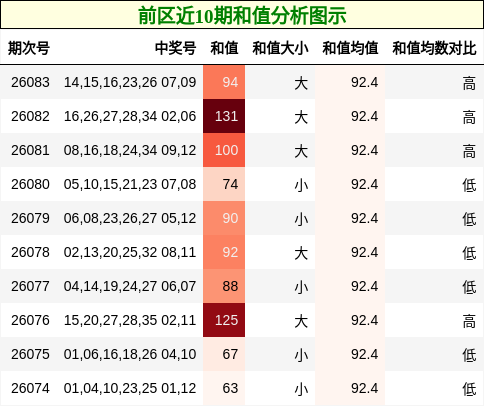
Task: Click the 和值 column header
Action: coord(224,48)
